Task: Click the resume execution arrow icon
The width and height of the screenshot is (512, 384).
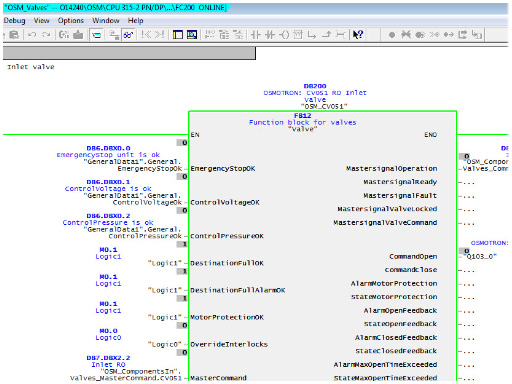Action: coord(449,35)
